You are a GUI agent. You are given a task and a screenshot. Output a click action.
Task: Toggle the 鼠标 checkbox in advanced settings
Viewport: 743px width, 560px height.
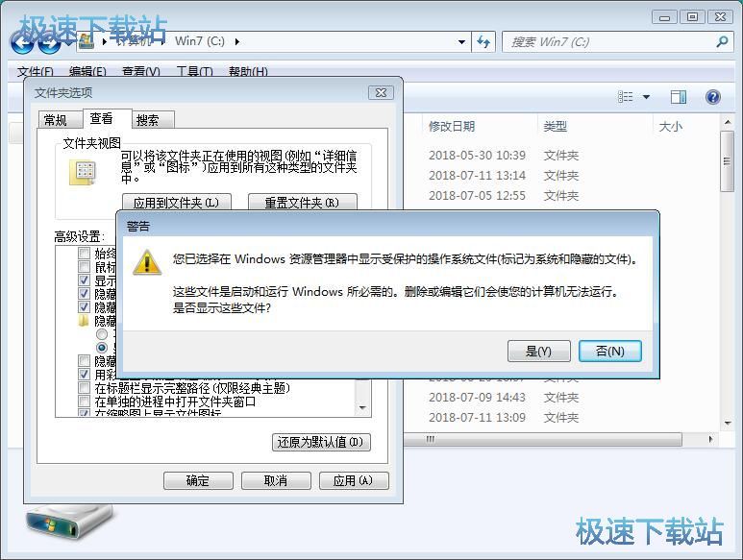tap(85, 266)
